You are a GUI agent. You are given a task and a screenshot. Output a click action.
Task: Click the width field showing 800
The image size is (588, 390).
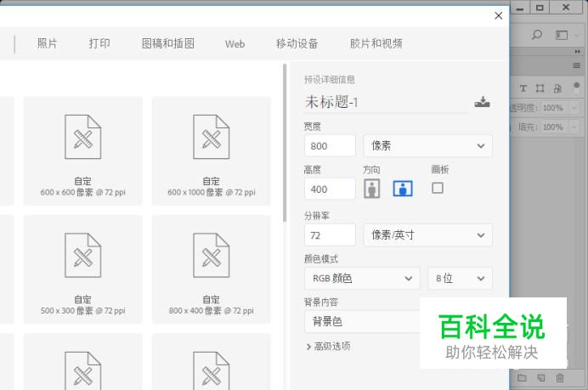[x=330, y=146]
